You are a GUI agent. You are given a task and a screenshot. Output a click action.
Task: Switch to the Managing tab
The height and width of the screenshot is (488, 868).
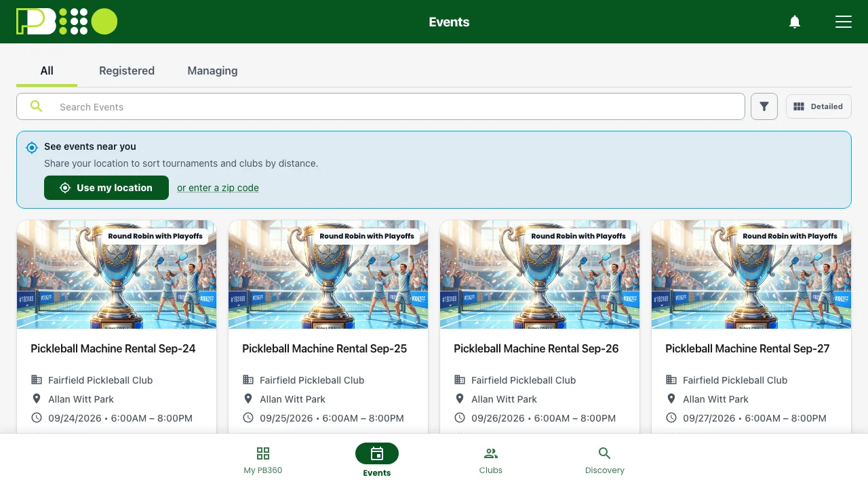point(212,70)
